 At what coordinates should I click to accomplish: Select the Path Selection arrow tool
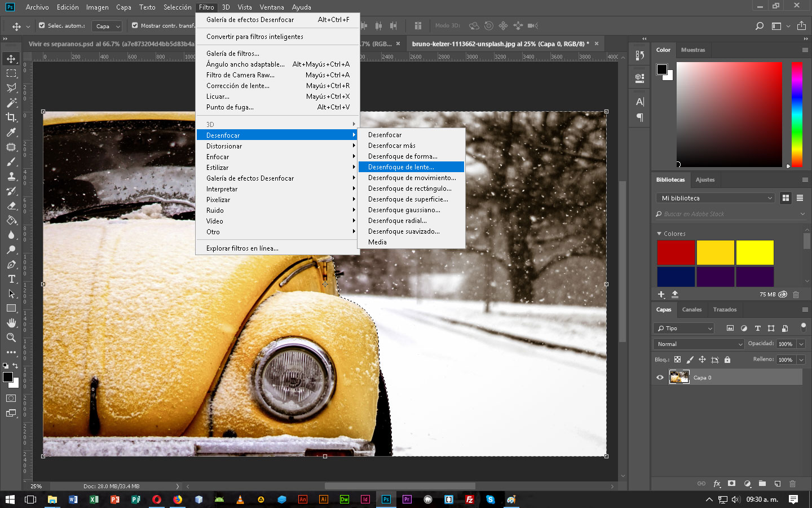[x=11, y=294]
